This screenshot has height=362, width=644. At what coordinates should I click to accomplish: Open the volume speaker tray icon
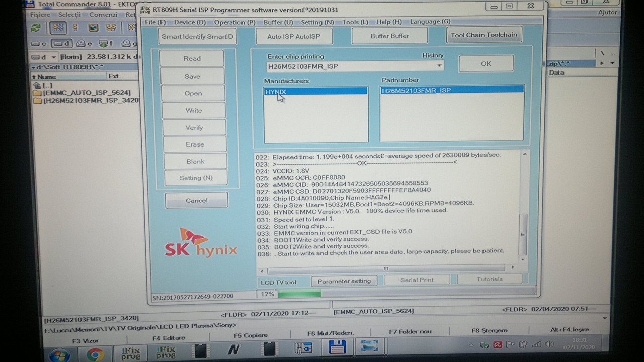(549, 344)
